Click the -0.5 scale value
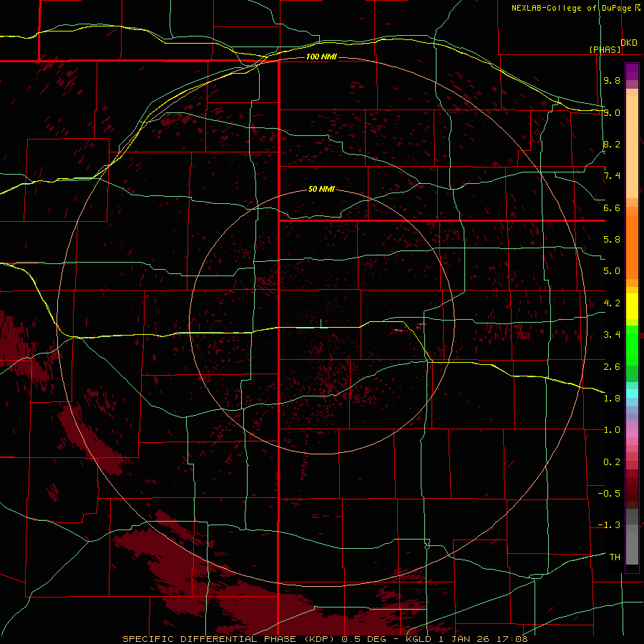The image size is (644, 644). click(x=609, y=494)
